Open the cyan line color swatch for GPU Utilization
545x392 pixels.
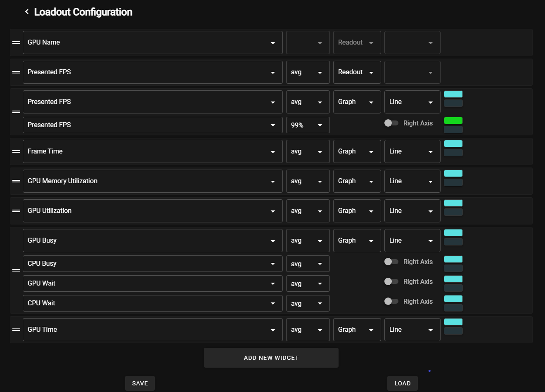pyautogui.click(x=453, y=203)
